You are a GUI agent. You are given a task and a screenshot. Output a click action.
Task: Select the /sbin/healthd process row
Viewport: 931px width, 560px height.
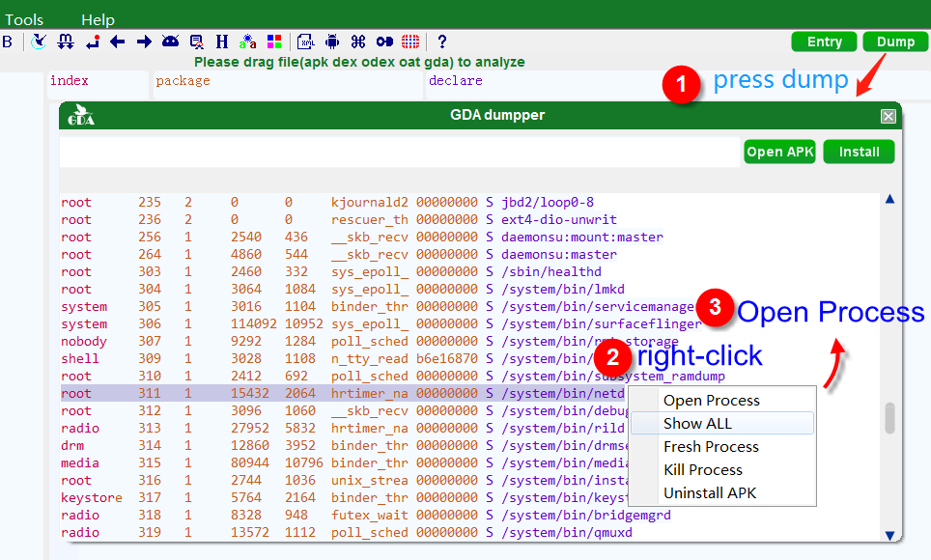(469, 271)
